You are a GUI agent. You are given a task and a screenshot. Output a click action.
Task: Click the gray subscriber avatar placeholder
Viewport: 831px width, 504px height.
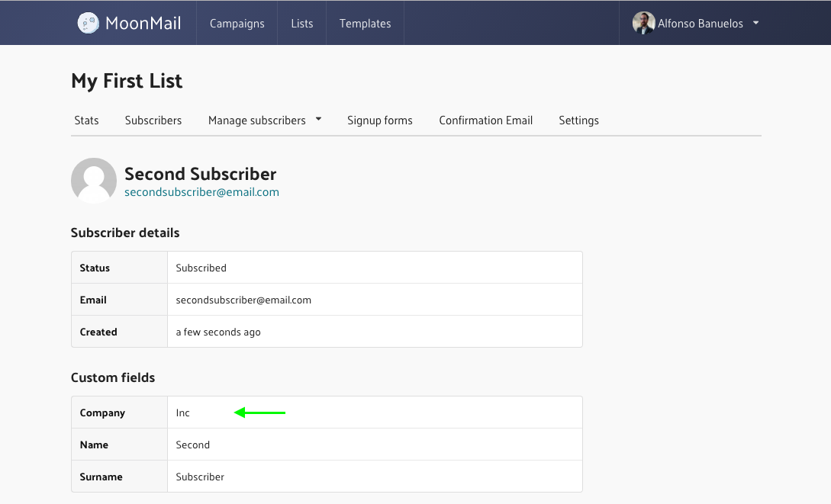[x=94, y=181]
